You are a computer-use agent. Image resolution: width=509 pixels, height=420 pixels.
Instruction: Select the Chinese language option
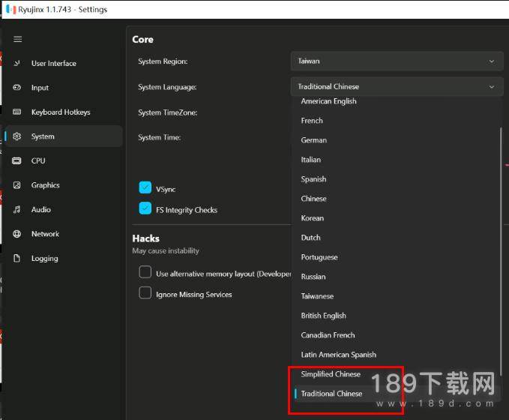[395, 199]
